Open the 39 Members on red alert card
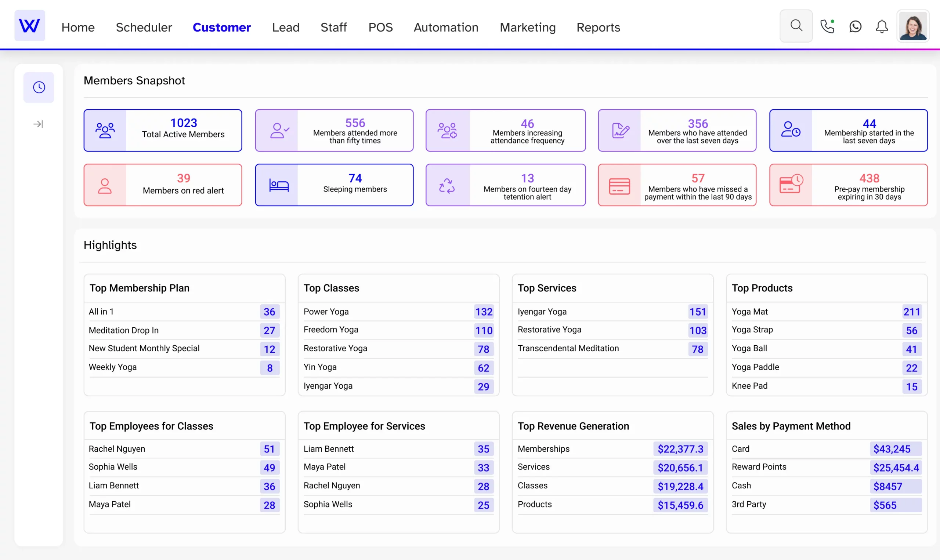The height and width of the screenshot is (560, 940). pyautogui.click(x=163, y=185)
